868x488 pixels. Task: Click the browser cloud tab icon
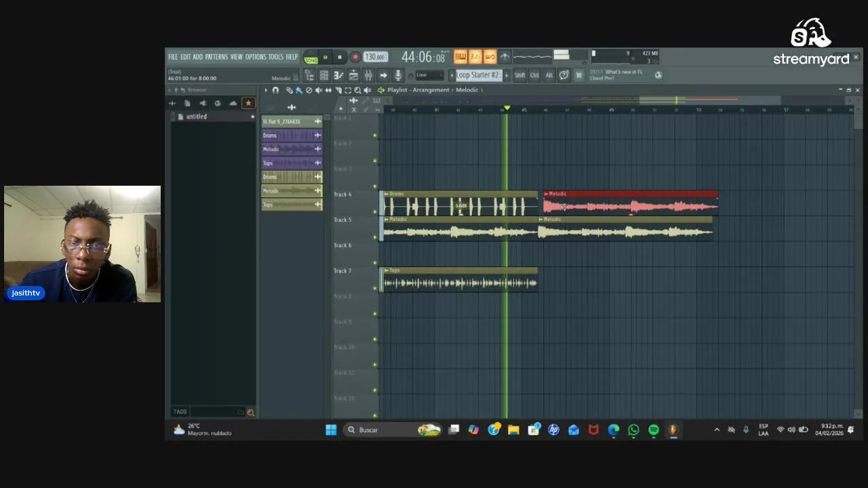[x=233, y=103]
